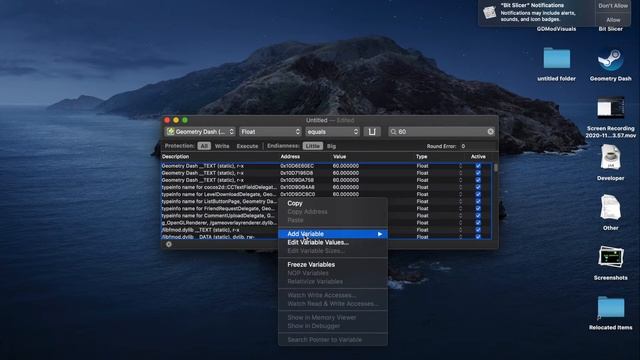Image resolution: width=640 pixels, height=360 pixels.
Task: Select the g_OpenGLRenderer gameoverlayrenderer.dylib row
Action: pyautogui.click(x=220, y=222)
